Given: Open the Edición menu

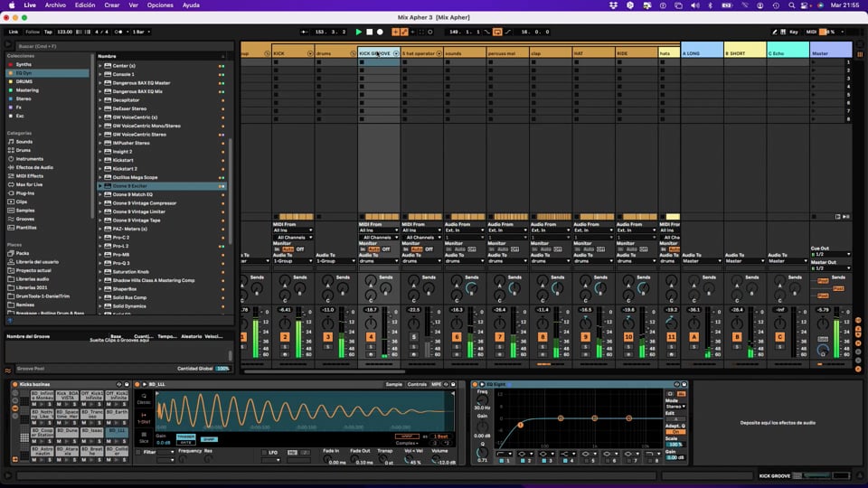Looking at the screenshot, I should (x=85, y=5).
